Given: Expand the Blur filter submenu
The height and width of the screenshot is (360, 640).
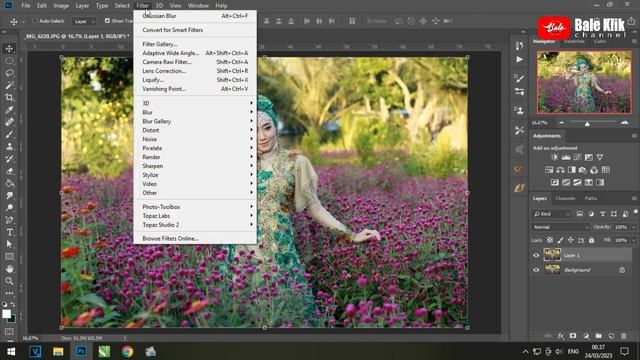Looking at the screenshot, I should (x=195, y=112).
